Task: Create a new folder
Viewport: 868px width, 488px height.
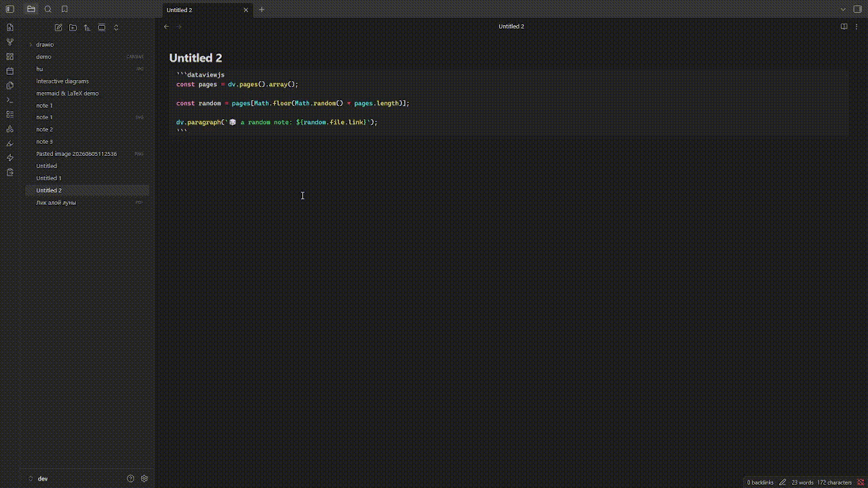Action: tap(73, 28)
